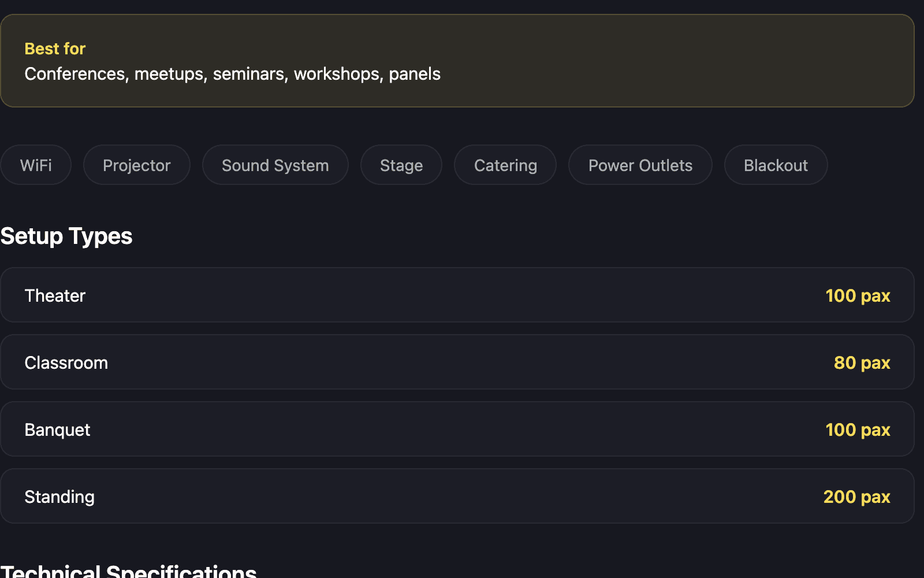This screenshot has height=578, width=924.
Task: Click the Technical Specifications heading
Action: pos(128,571)
